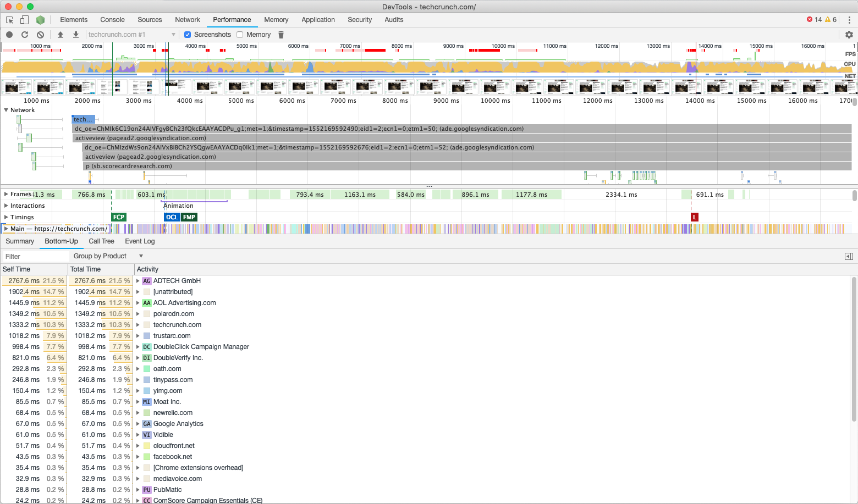
Task: Load a saved profile via upload arrow
Action: click(x=61, y=34)
